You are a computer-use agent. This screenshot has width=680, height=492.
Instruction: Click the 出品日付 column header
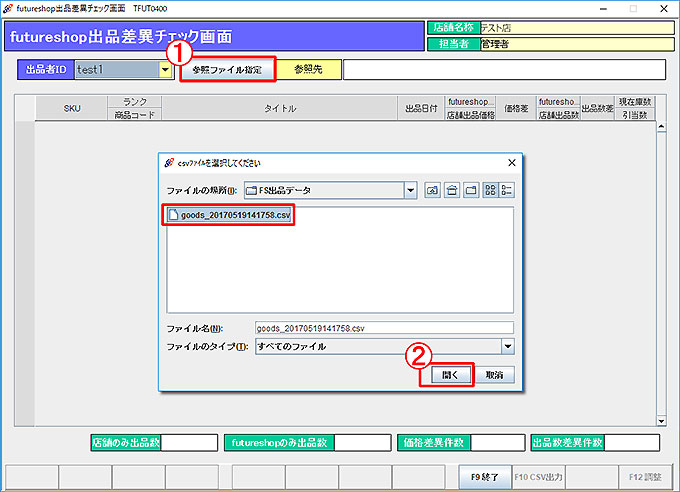tap(421, 108)
